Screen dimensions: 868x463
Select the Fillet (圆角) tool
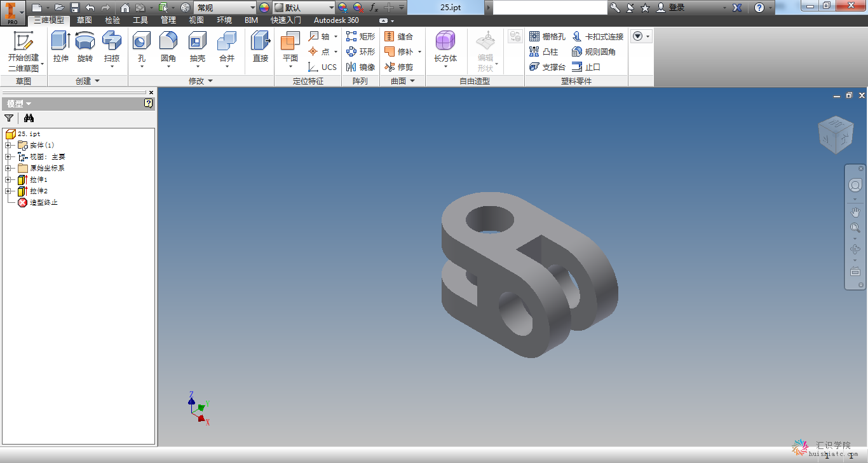[x=168, y=50]
